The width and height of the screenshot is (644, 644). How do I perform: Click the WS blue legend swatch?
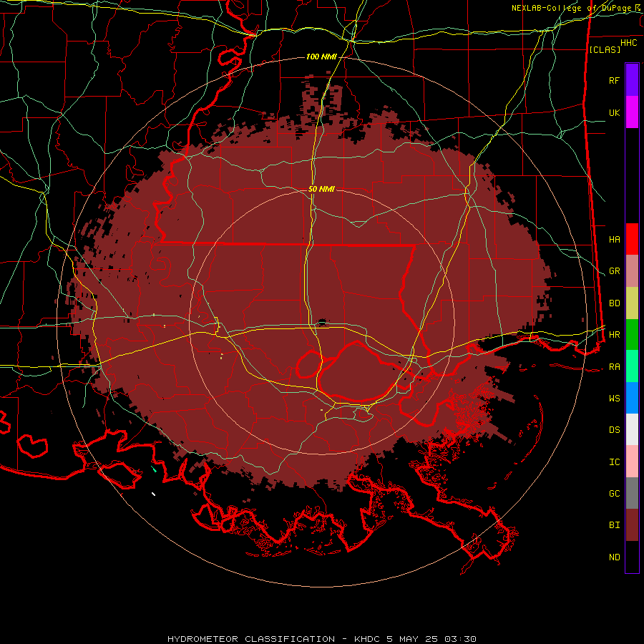pos(632,398)
